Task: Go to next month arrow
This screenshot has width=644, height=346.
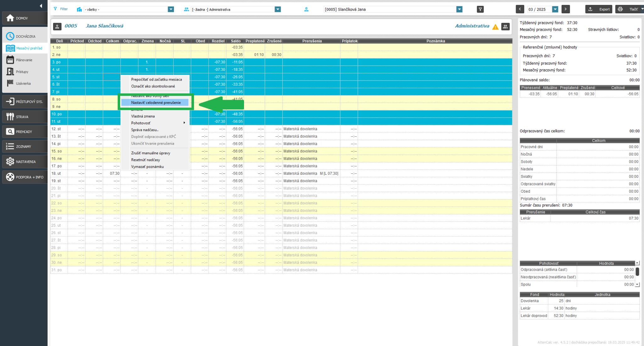Action: [565, 9]
